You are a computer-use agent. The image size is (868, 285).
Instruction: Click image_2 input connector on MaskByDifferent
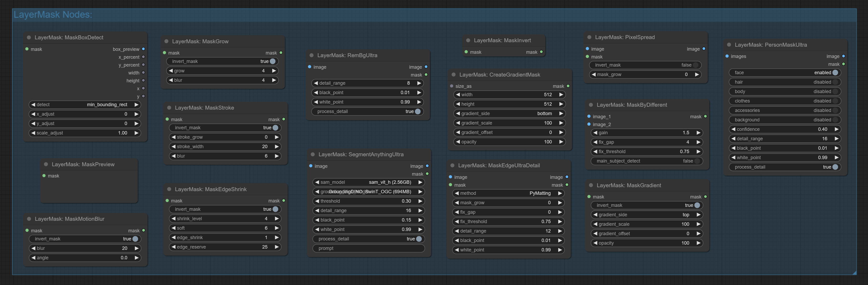click(x=589, y=124)
